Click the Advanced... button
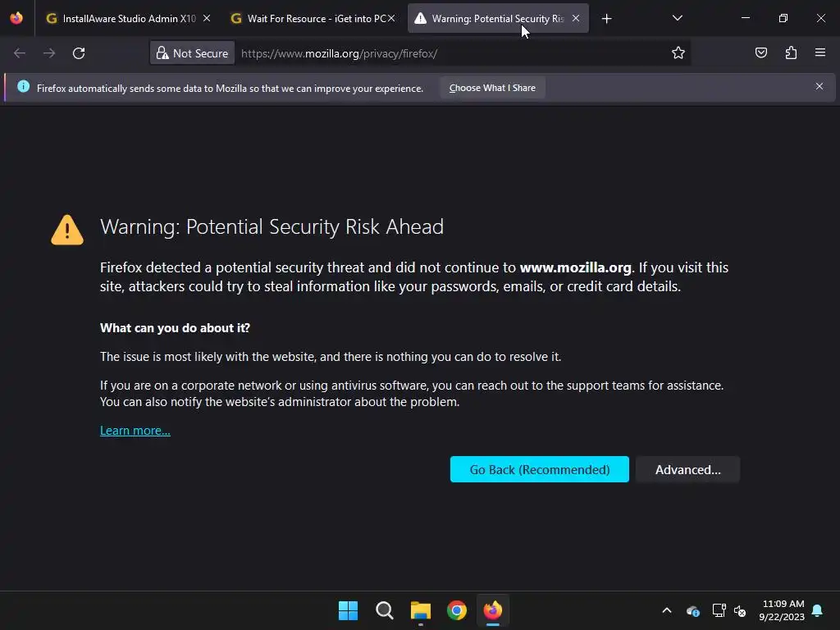 (x=688, y=469)
